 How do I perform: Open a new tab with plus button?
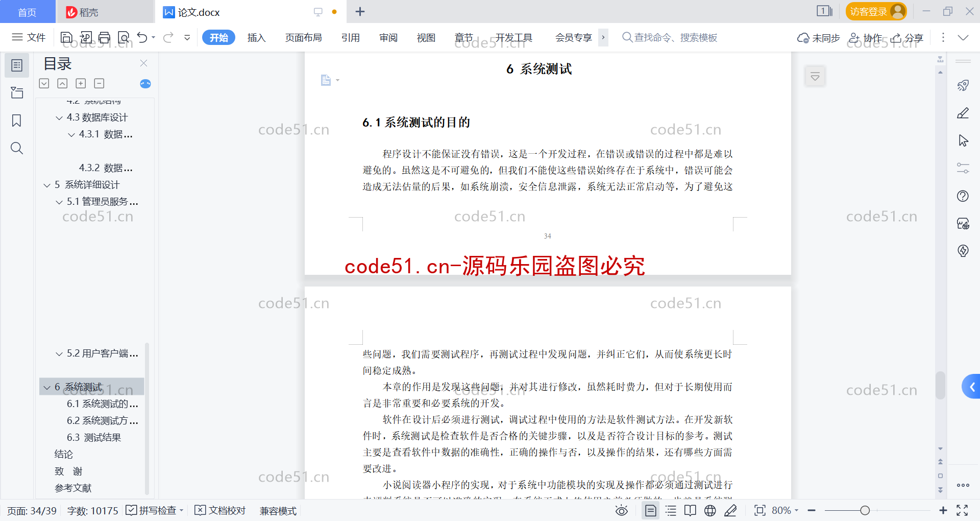[x=360, y=11]
